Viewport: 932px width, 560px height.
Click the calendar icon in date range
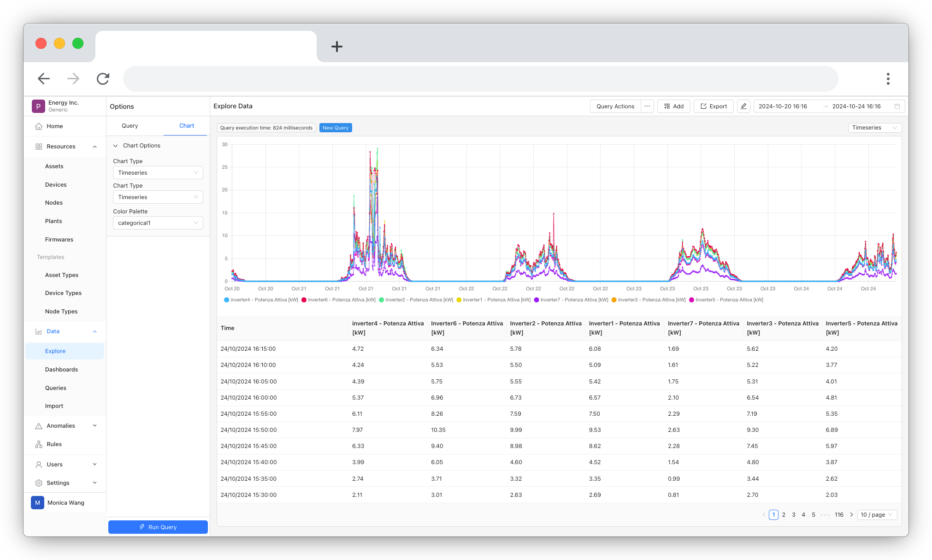(897, 106)
